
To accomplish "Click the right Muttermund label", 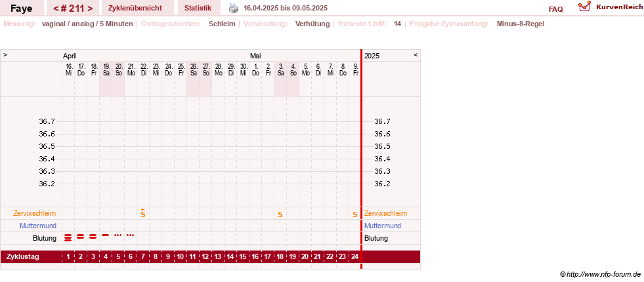I will coord(383,226).
